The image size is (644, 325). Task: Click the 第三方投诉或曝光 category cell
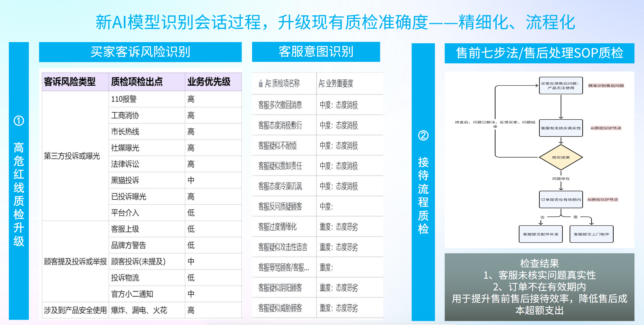coord(75,156)
